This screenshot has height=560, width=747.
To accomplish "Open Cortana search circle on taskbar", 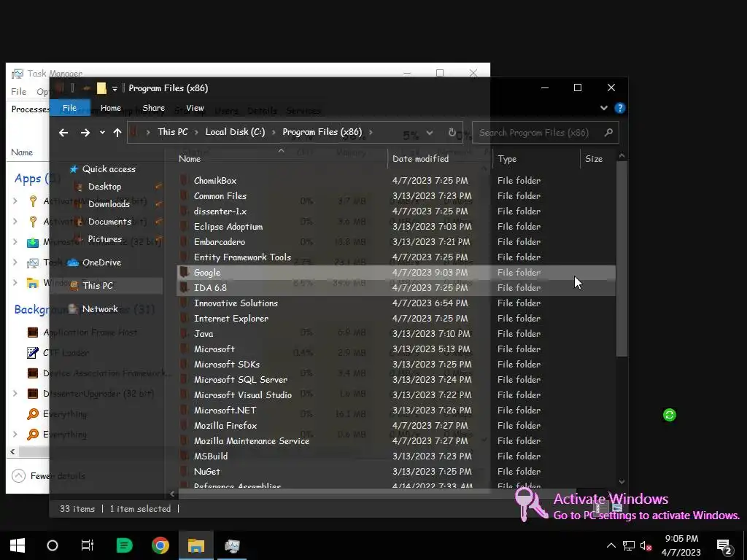I will point(53,545).
